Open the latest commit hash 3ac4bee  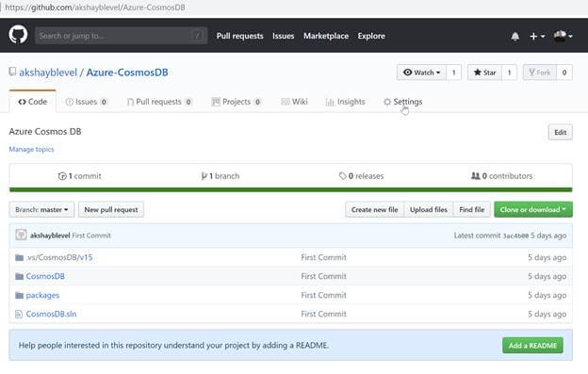point(515,236)
